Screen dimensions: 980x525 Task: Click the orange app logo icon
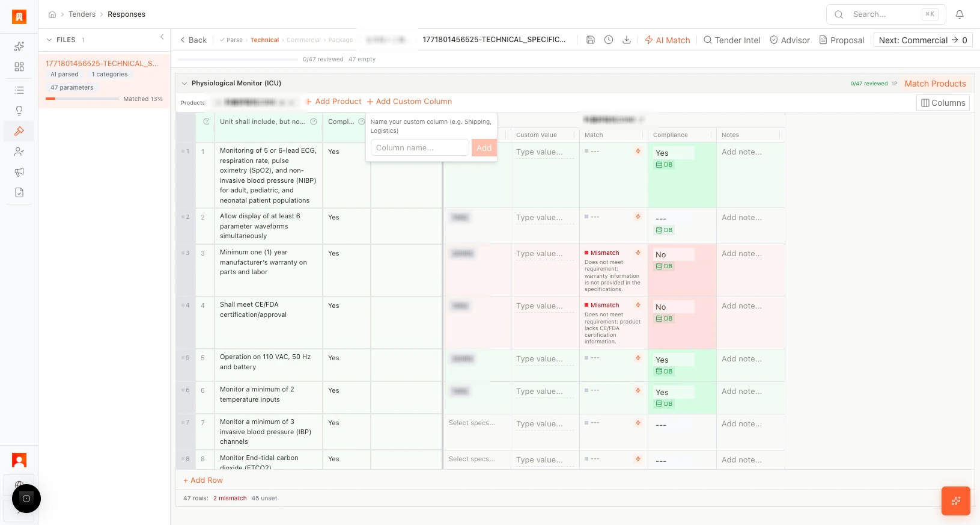pos(19,17)
